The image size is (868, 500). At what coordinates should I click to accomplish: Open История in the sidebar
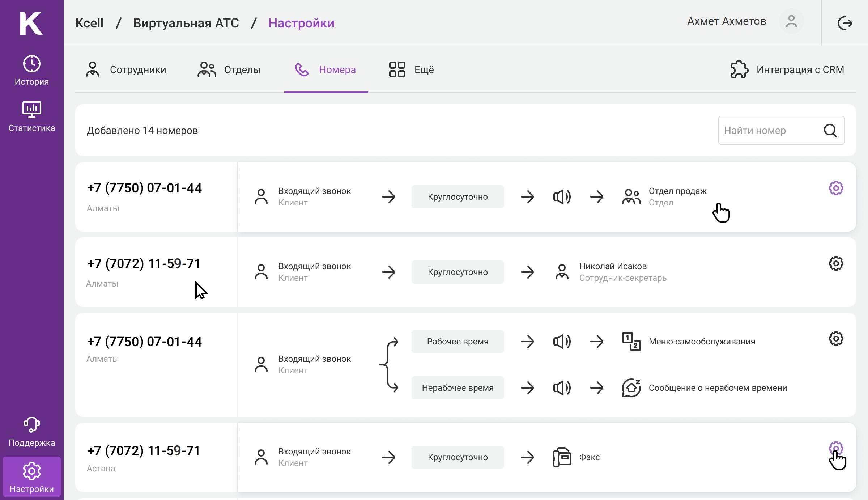[32, 71]
